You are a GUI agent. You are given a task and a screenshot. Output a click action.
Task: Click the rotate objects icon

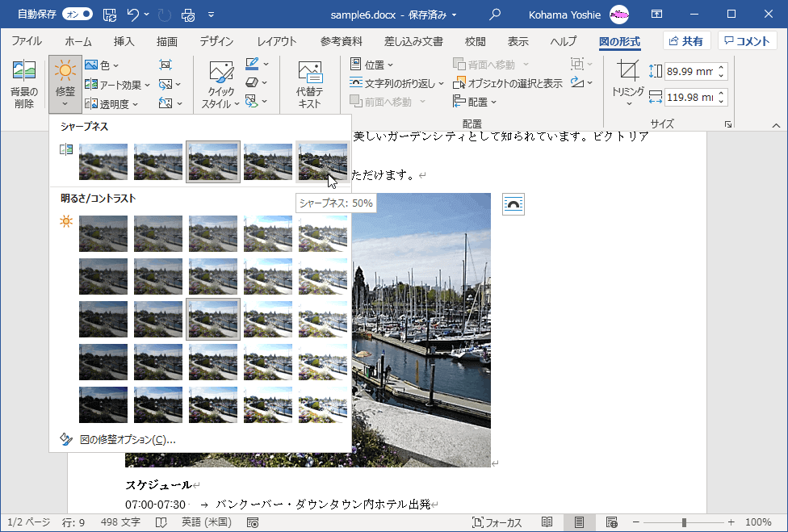[x=577, y=82]
